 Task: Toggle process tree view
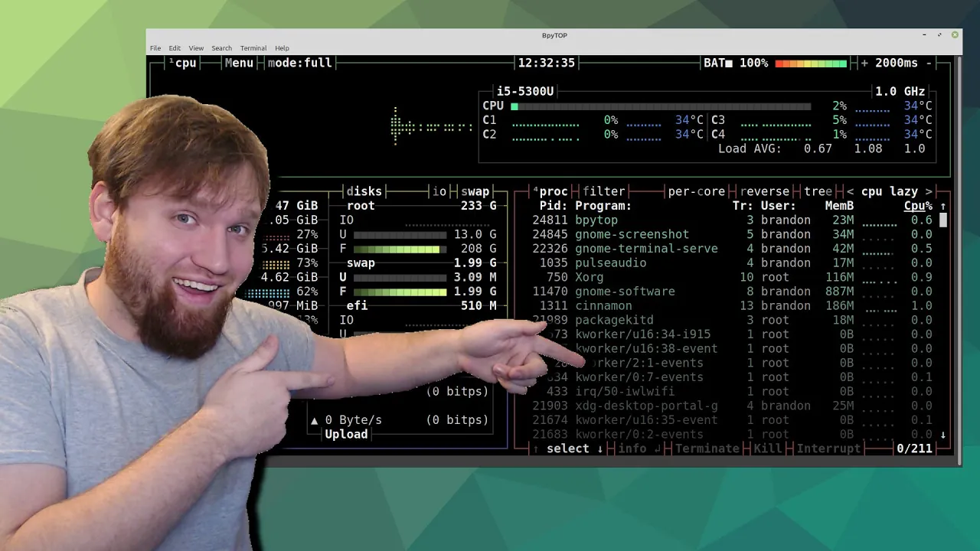coord(818,191)
